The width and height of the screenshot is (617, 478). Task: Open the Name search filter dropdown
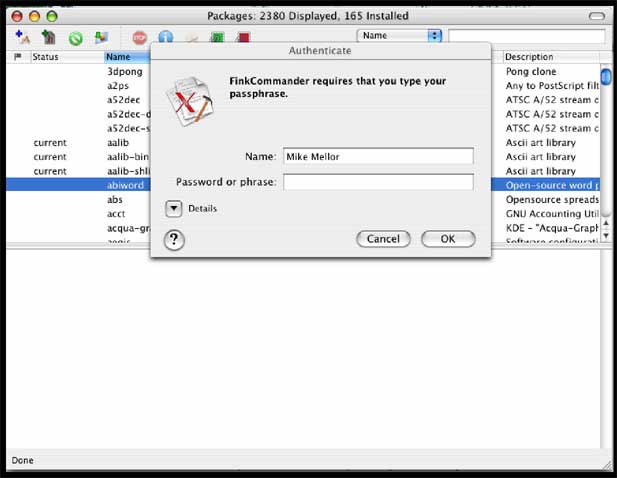(399, 36)
